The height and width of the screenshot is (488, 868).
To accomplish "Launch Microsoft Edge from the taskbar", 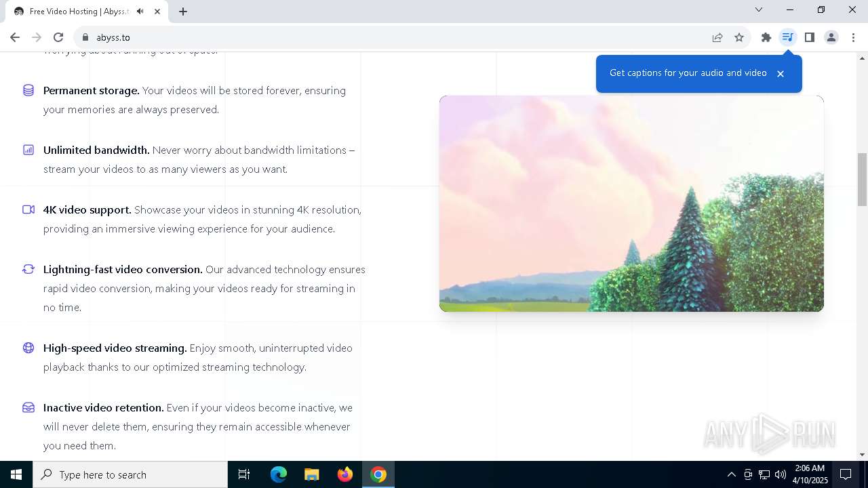I will 279,474.
